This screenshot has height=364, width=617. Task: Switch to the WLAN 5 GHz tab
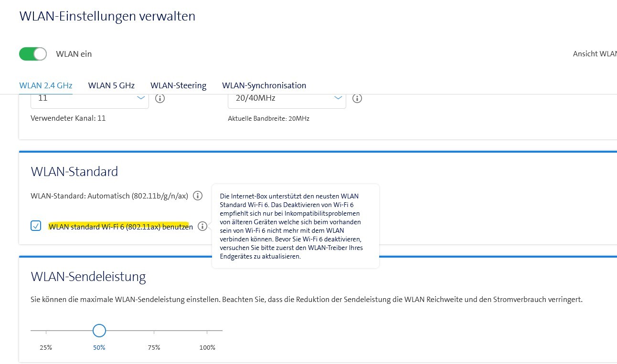(111, 86)
